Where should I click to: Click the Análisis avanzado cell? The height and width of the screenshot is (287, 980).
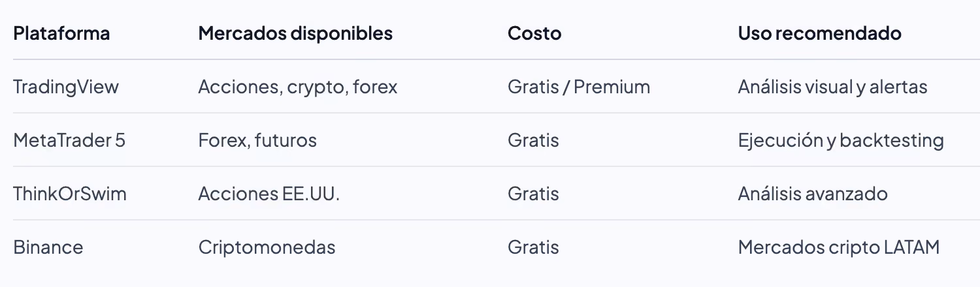[x=813, y=194]
